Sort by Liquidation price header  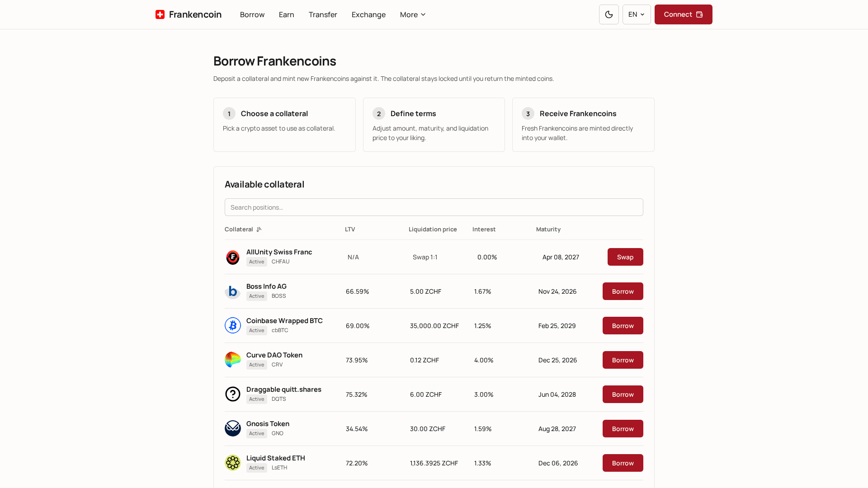[433, 230]
